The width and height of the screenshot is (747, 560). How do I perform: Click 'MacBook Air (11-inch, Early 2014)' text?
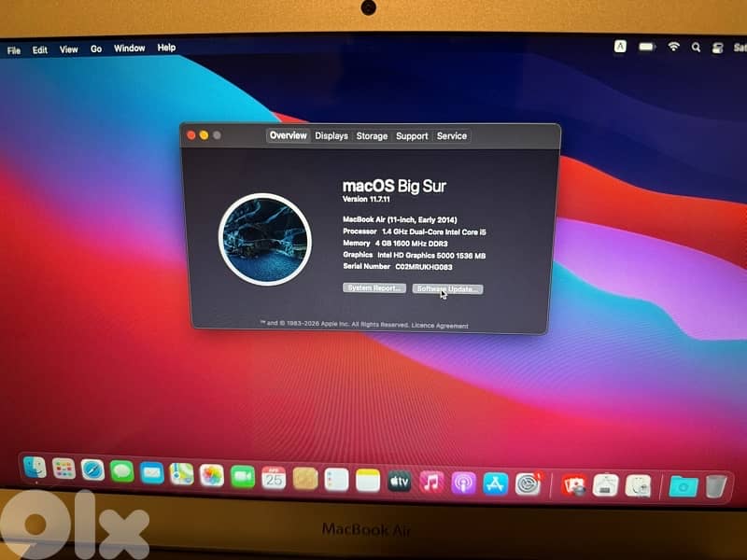click(x=400, y=219)
